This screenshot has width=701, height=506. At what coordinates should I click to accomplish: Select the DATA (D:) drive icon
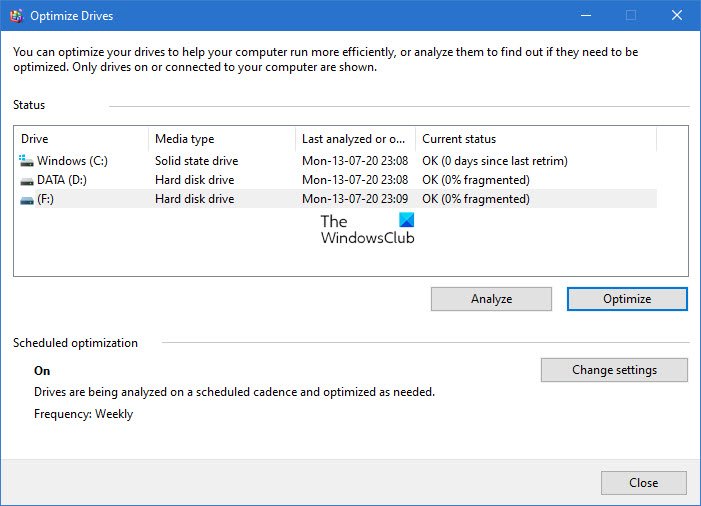point(27,180)
